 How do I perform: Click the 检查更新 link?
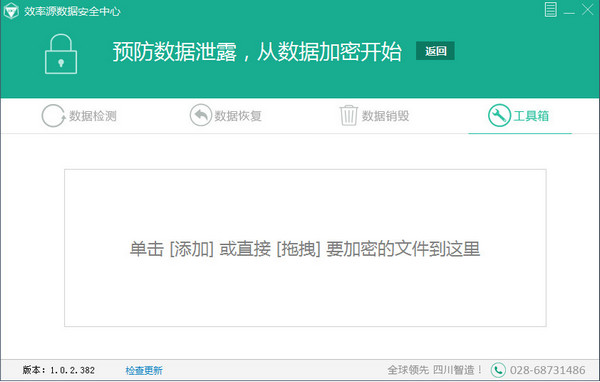(144, 370)
